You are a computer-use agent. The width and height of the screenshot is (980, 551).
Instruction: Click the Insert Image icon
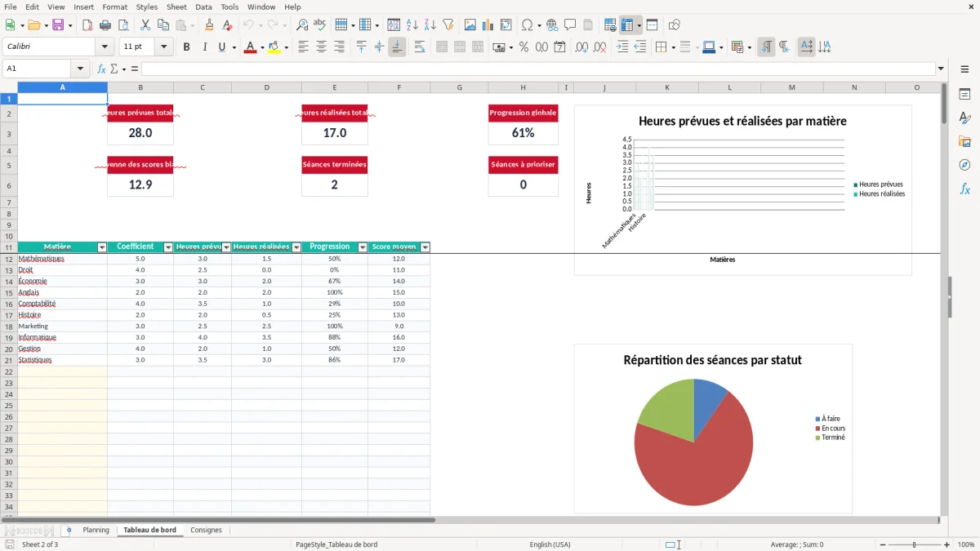click(x=470, y=25)
